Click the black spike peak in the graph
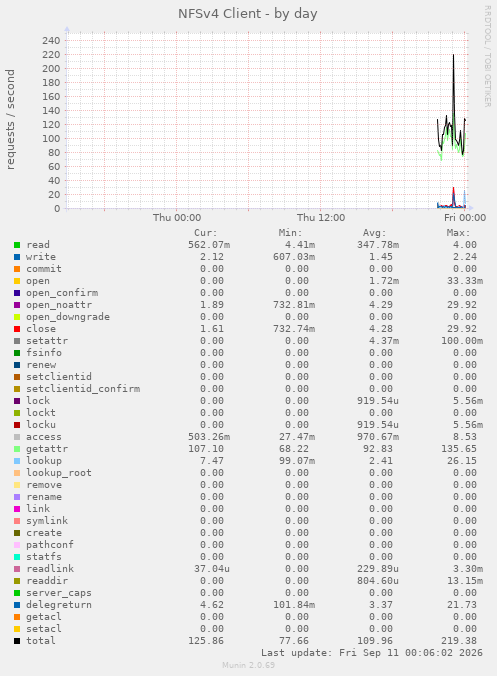The height and width of the screenshot is (676, 497). coord(453,55)
